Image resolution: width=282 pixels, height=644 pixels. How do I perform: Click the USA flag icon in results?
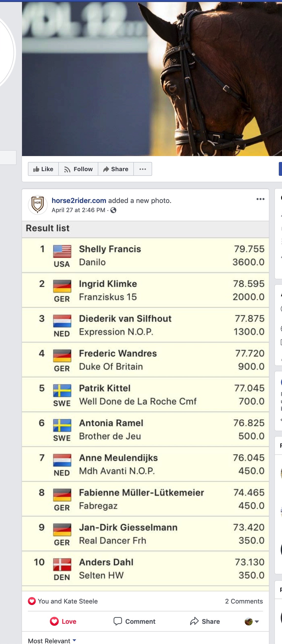click(x=62, y=251)
